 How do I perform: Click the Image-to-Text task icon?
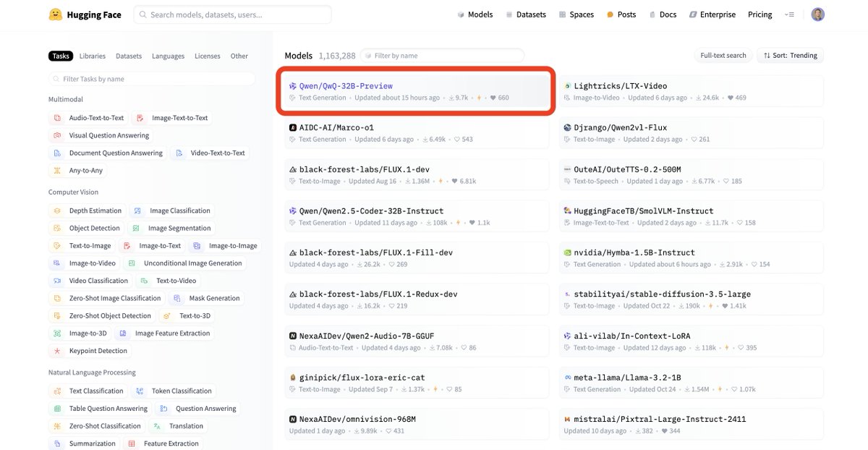click(128, 246)
